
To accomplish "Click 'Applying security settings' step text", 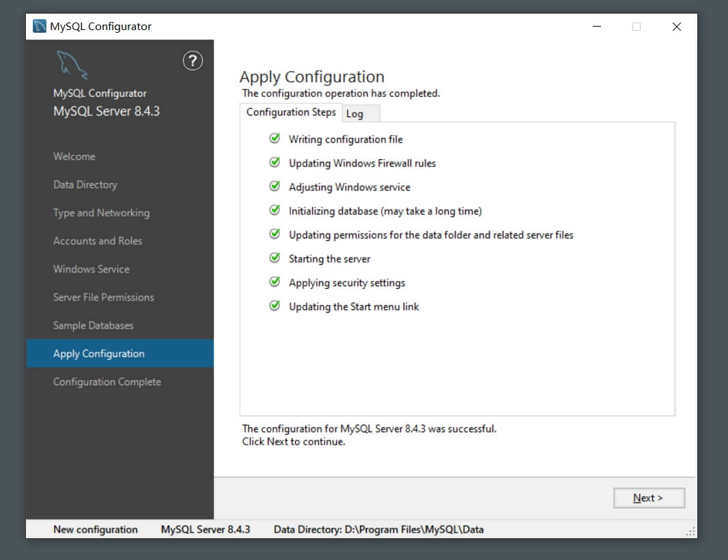I will tap(347, 283).
